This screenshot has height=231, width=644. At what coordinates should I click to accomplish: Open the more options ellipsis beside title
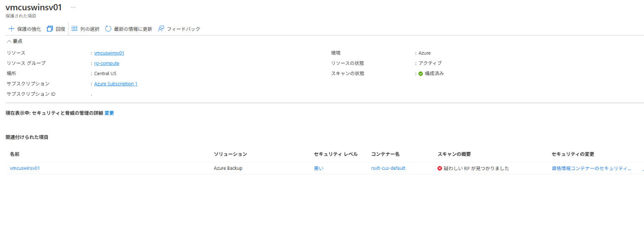coord(73,7)
